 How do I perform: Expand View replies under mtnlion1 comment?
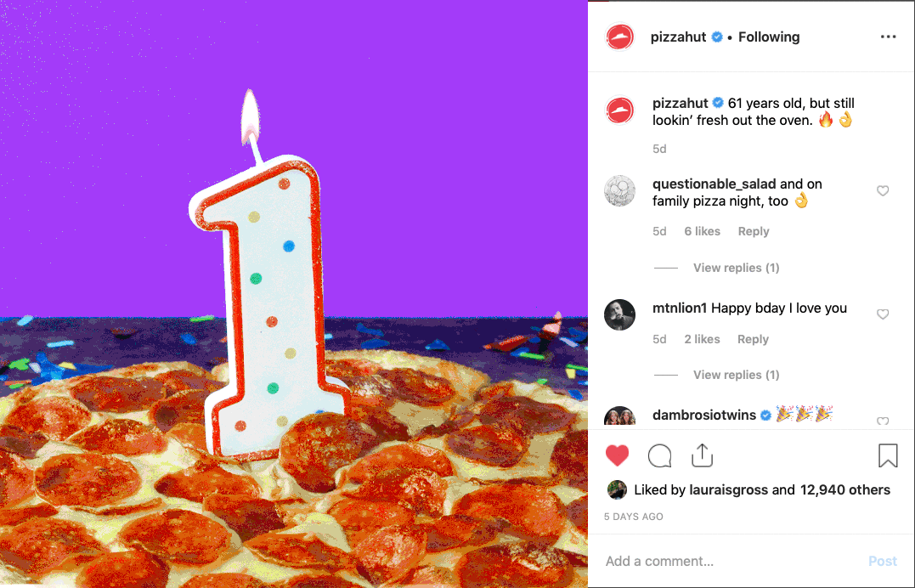(736, 374)
